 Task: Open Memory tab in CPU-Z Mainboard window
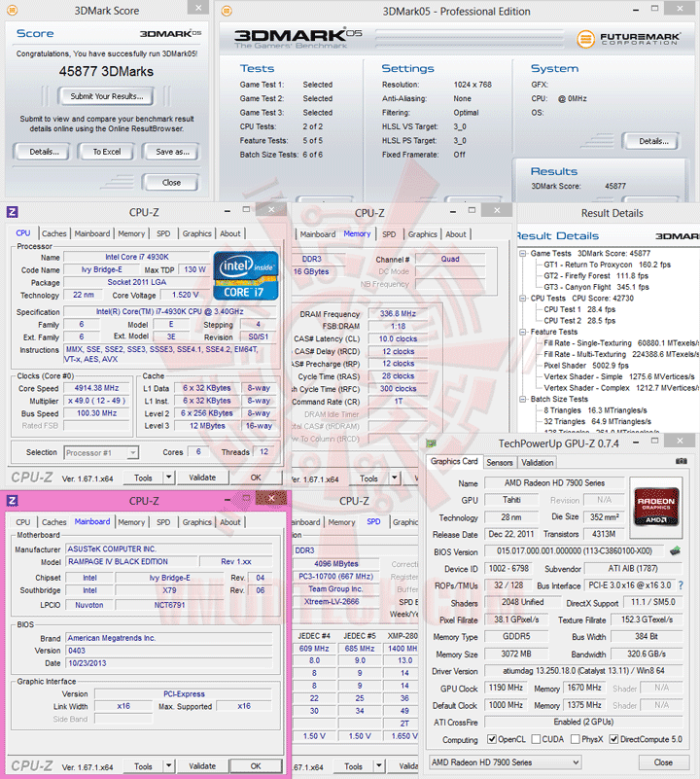131,522
